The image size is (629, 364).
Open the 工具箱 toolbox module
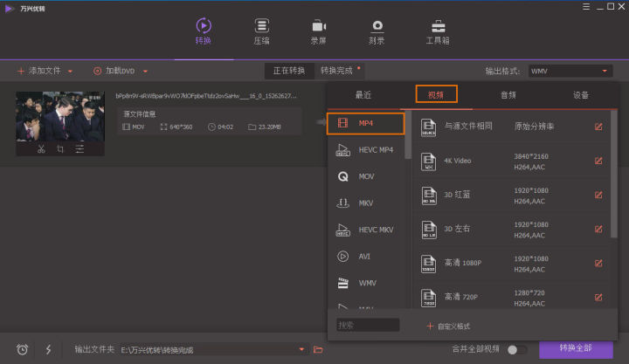click(x=438, y=31)
